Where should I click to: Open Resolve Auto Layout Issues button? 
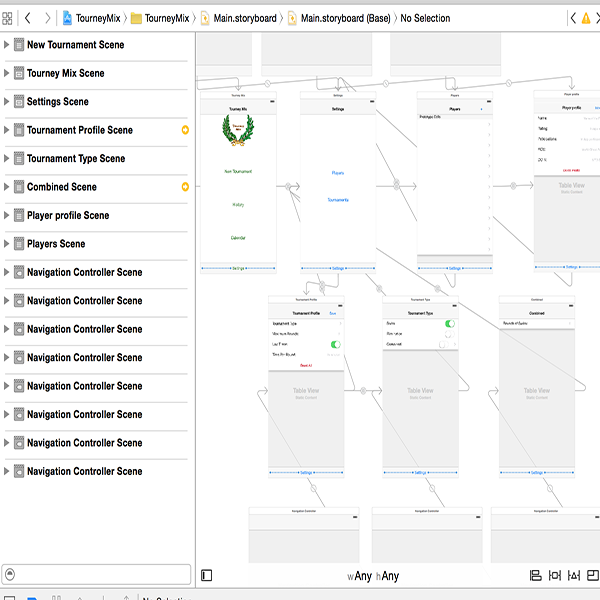[574, 575]
